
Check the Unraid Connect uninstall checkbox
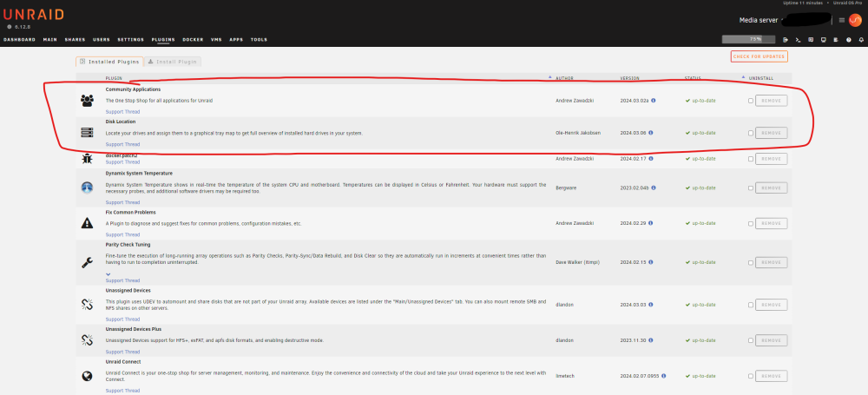[751, 376]
